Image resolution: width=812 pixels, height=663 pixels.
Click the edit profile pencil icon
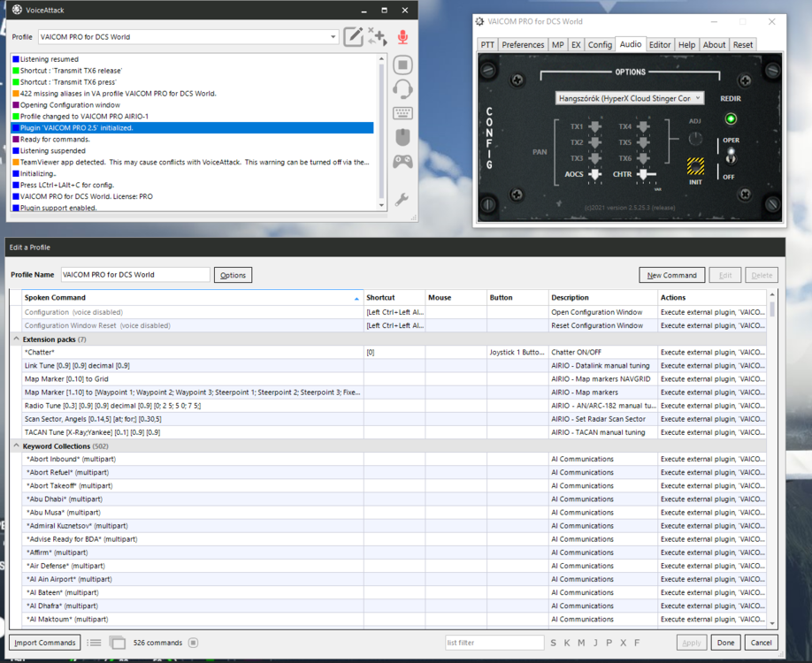[x=353, y=37]
